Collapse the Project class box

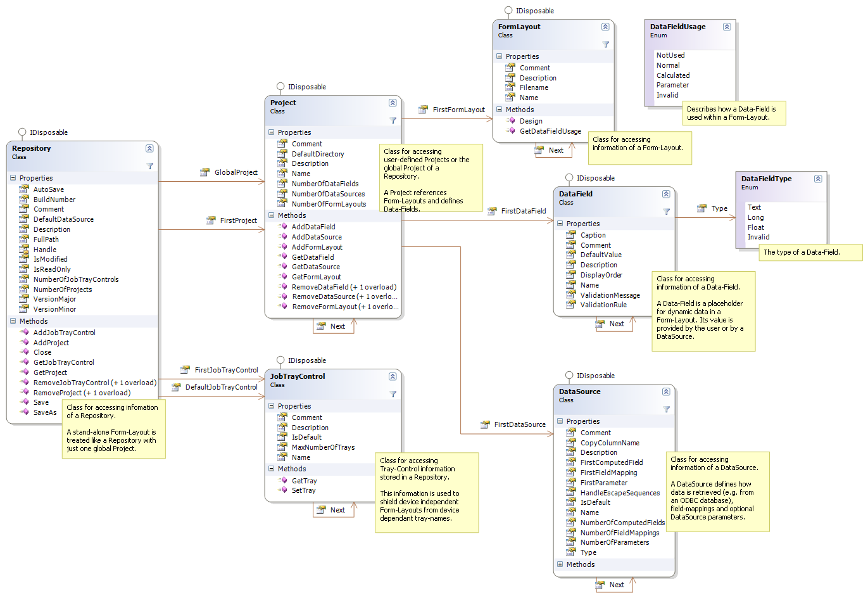(x=393, y=103)
